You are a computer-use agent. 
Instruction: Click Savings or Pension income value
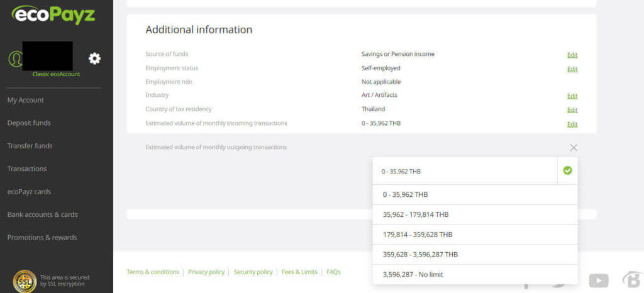coord(398,54)
